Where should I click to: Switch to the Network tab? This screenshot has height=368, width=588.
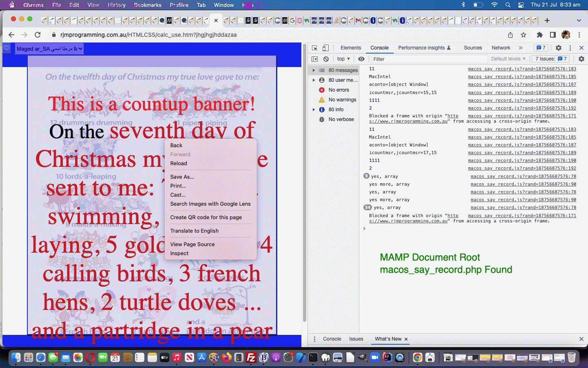[x=501, y=48]
